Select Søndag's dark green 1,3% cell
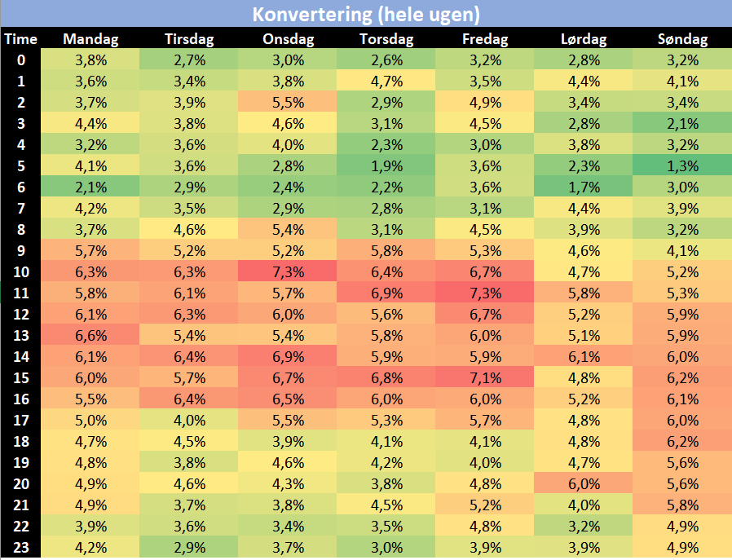732x560 pixels. [x=682, y=165]
